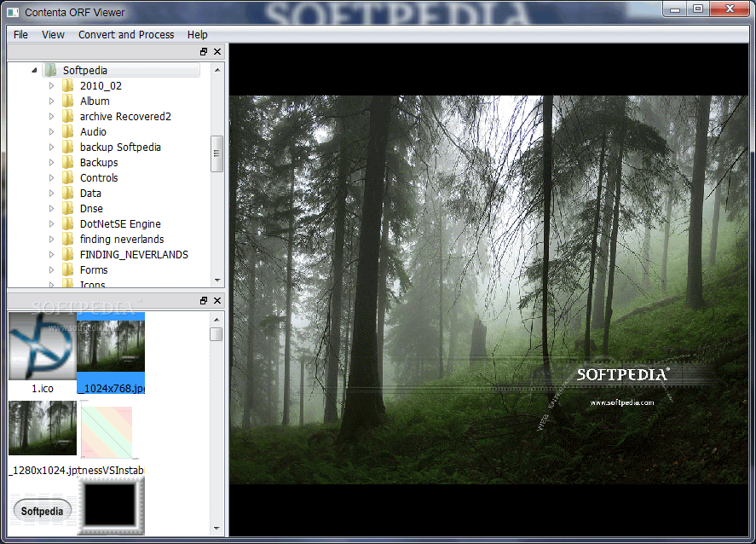Click thumbnail panel scroll up arrow
756x544 pixels.
pyautogui.click(x=216, y=319)
